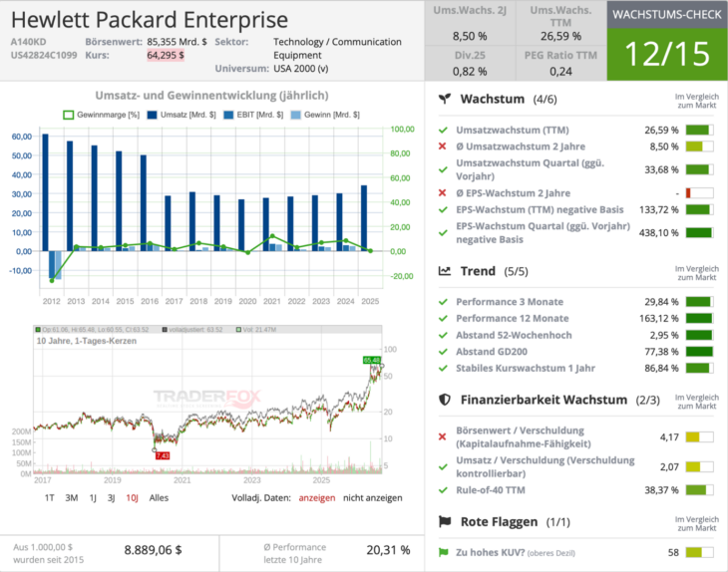Click the 2012 Umsatz bar in the annual chart
728x572 pixels.
click(x=46, y=192)
